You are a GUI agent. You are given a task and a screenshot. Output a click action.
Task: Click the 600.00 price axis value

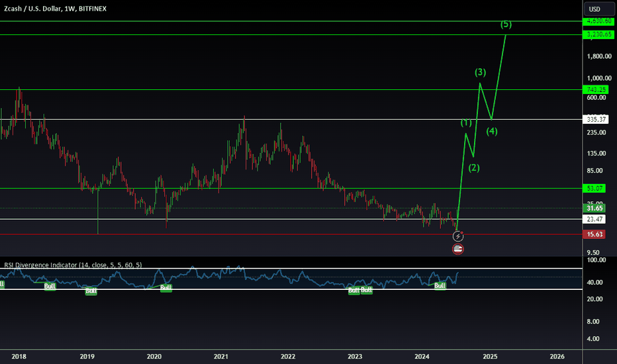click(x=596, y=97)
